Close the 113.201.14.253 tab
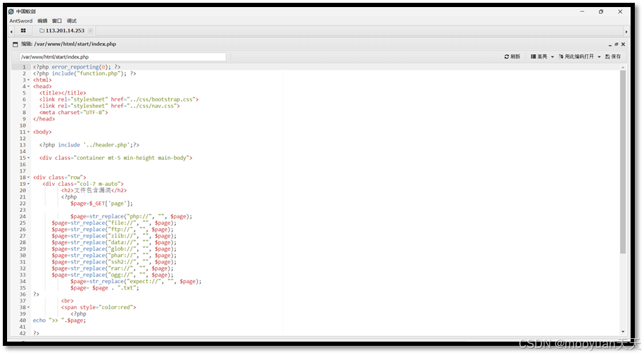 pos(90,31)
